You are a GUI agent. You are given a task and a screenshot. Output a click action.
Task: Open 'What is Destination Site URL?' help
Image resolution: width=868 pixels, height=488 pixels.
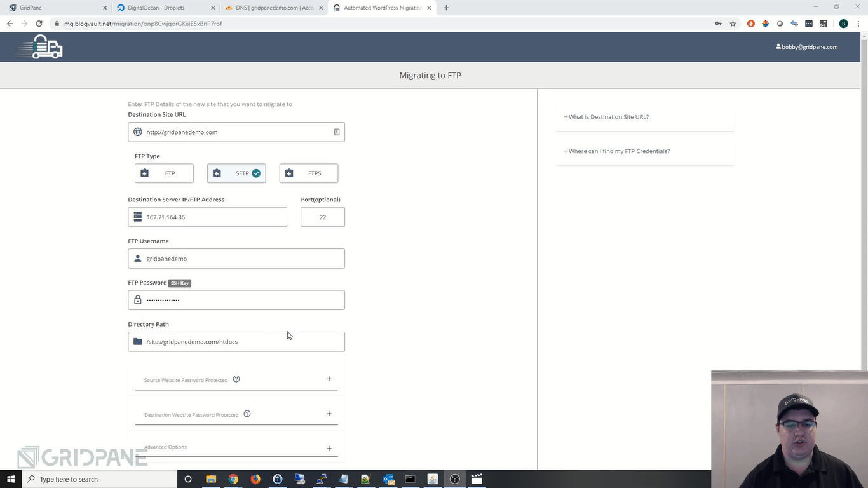click(608, 117)
